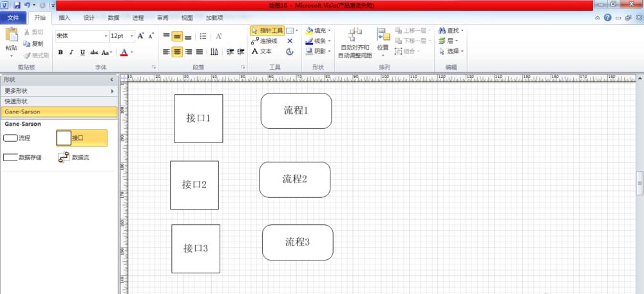Open the 设计 design tab

coord(89,17)
